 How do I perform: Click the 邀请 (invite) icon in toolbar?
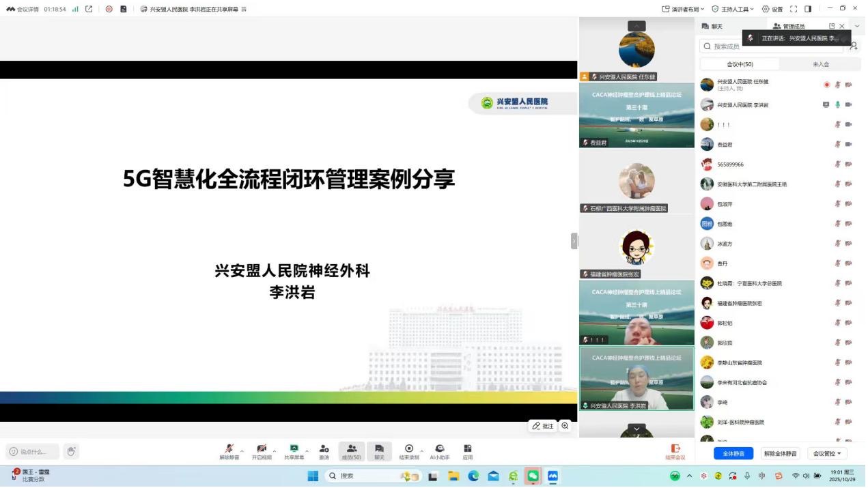(x=324, y=449)
